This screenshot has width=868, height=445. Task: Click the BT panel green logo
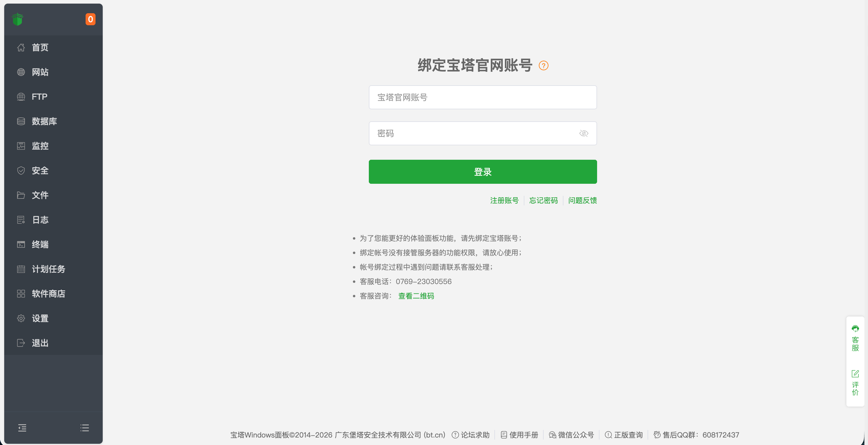tap(17, 19)
